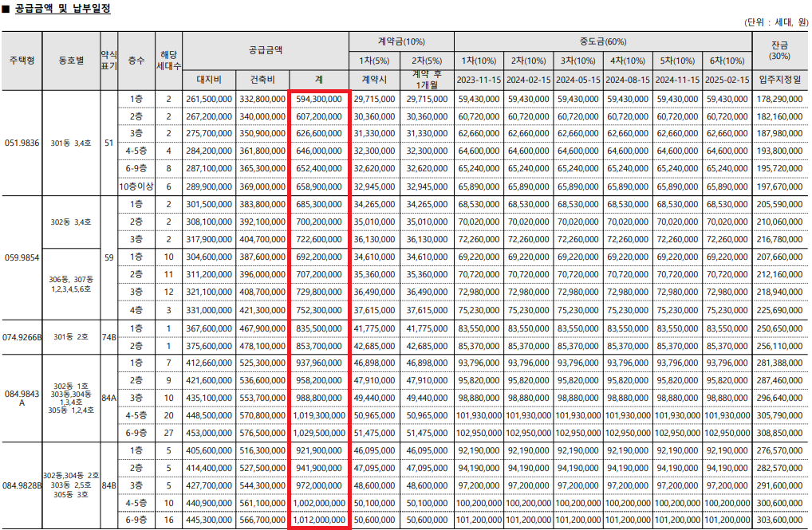The width and height of the screenshot is (812, 530).
Task: Click the 301동 3,4호 cell
Action: tap(71, 143)
